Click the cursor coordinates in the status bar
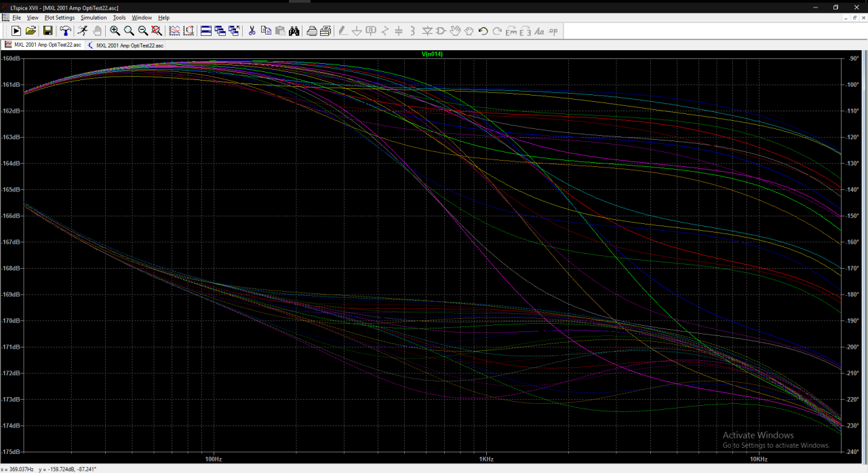This screenshot has width=868, height=473. click(49, 469)
